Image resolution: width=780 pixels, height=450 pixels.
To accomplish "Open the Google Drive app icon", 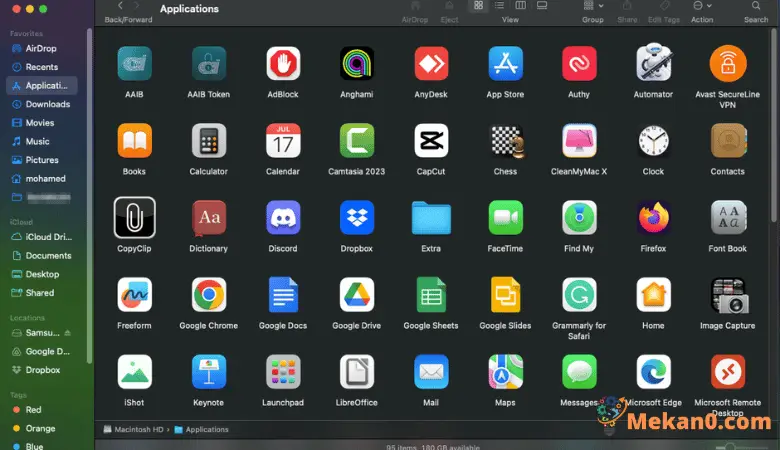I will coord(357,295).
